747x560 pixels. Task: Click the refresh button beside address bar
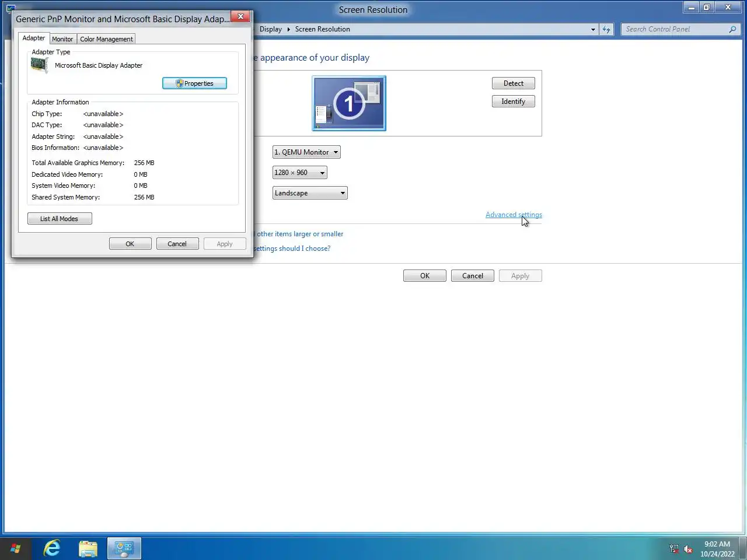(606, 29)
